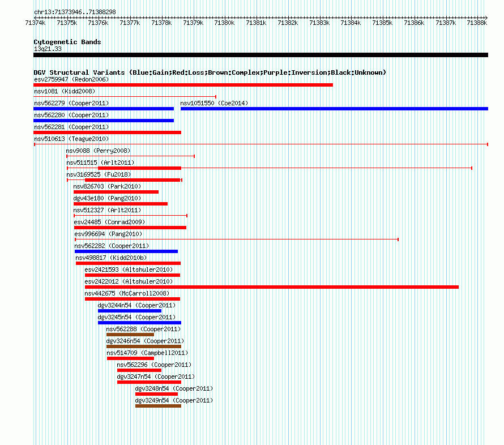The height and width of the screenshot is (445, 504).
Task: Click the 71388k ruler tick label
Action: point(477,23)
